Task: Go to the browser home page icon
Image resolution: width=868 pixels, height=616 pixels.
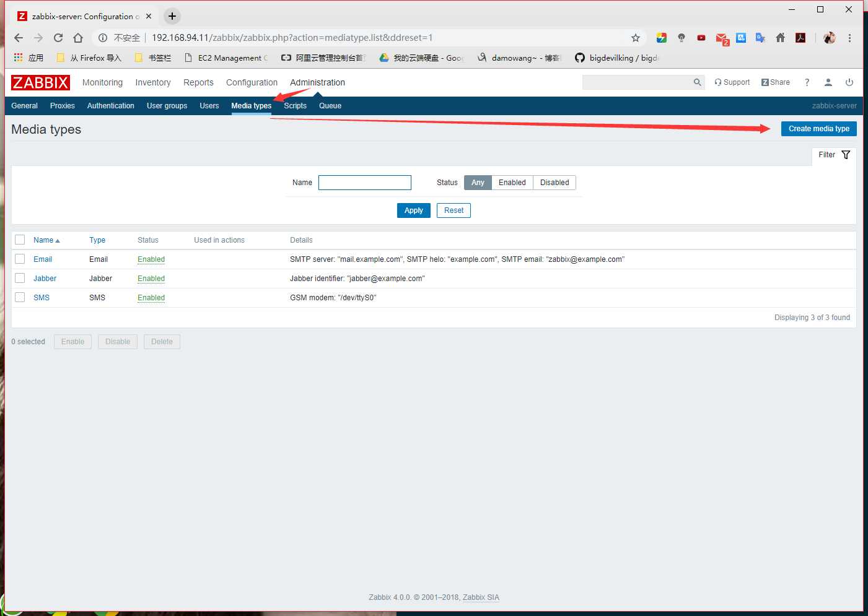Action: [x=78, y=38]
